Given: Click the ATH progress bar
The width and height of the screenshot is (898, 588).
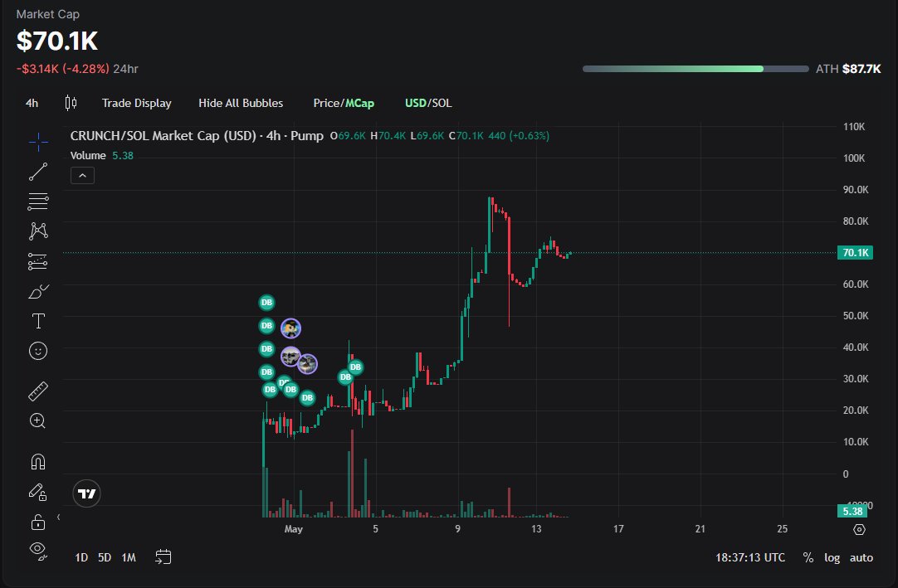Looking at the screenshot, I should coord(695,69).
